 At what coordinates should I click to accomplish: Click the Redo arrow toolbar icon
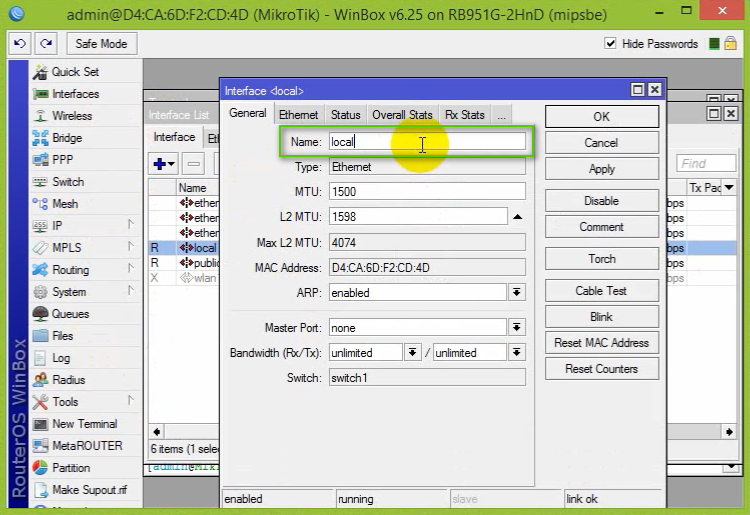46,44
